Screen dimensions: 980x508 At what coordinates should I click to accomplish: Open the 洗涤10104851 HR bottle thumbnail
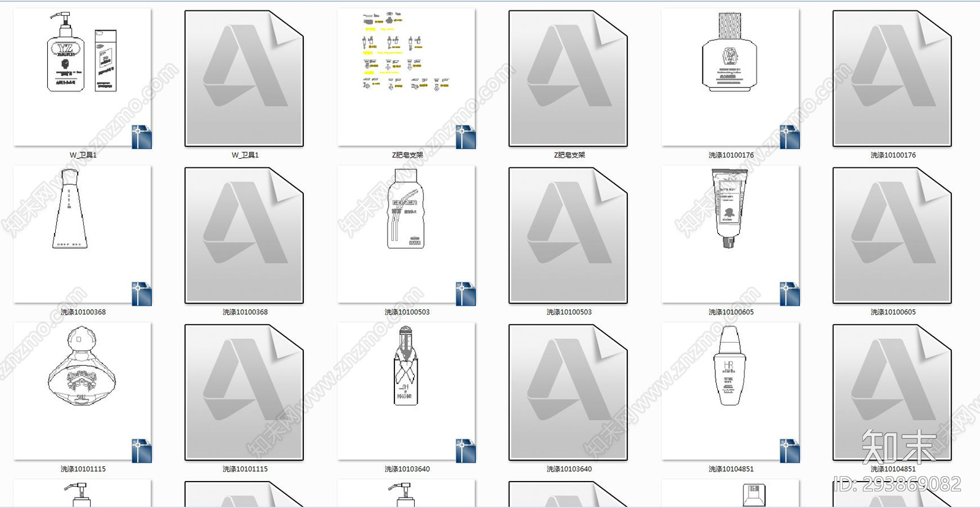pyautogui.click(x=731, y=392)
